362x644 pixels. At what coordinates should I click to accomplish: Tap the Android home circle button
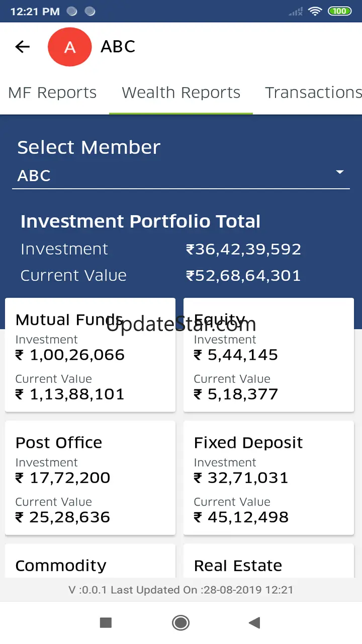(x=180, y=623)
